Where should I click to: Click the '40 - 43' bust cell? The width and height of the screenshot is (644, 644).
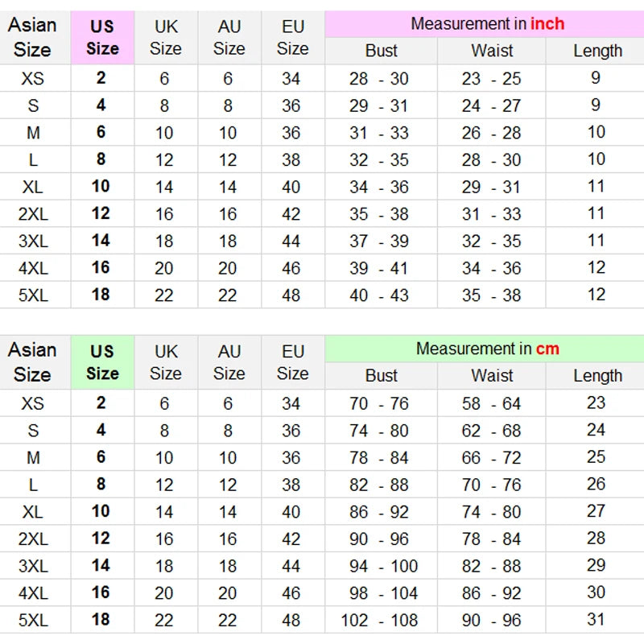[379, 295]
